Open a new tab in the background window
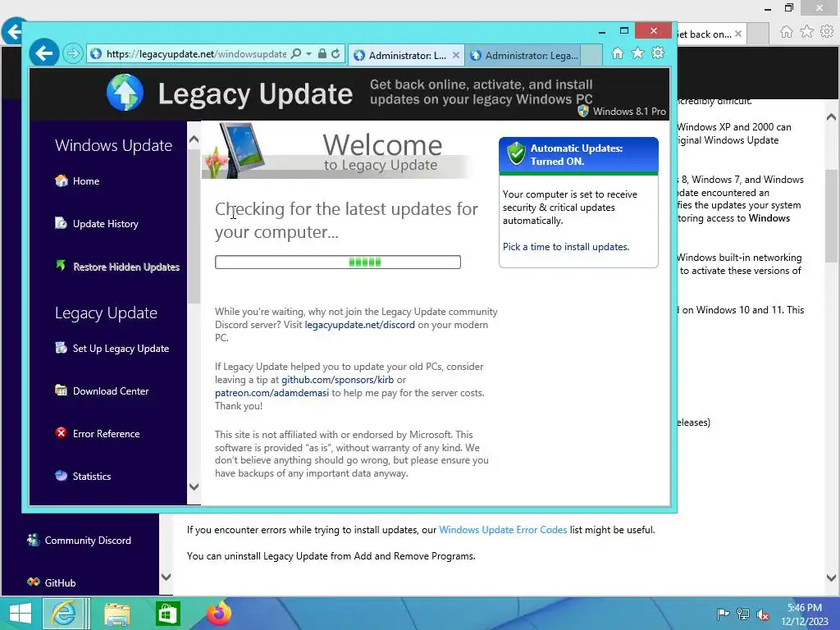Image resolution: width=840 pixels, height=630 pixels. [x=757, y=34]
